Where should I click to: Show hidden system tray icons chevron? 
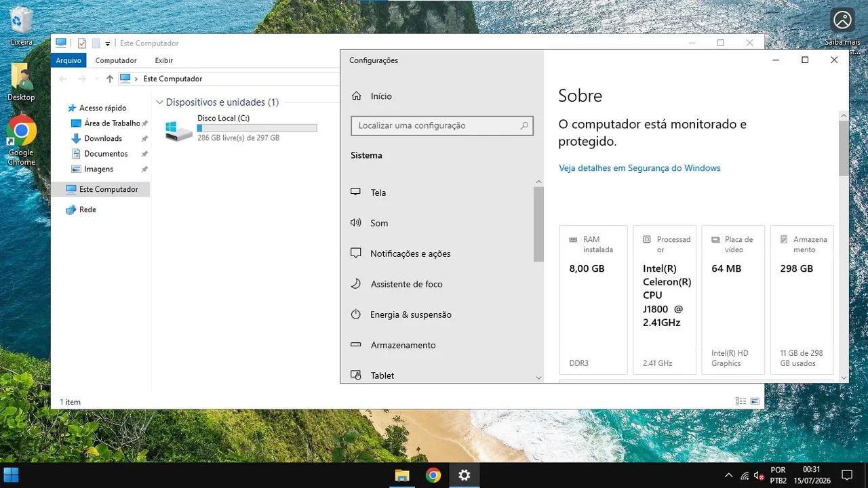pos(729,475)
